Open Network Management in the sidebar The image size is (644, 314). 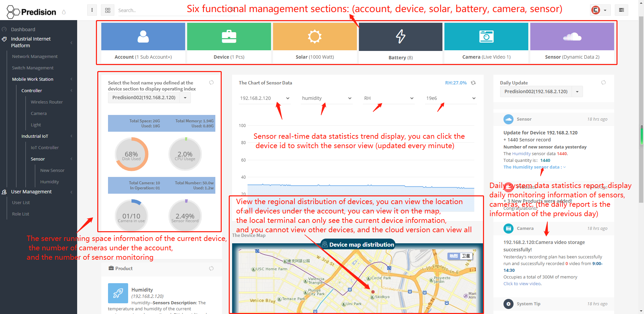click(x=35, y=56)
